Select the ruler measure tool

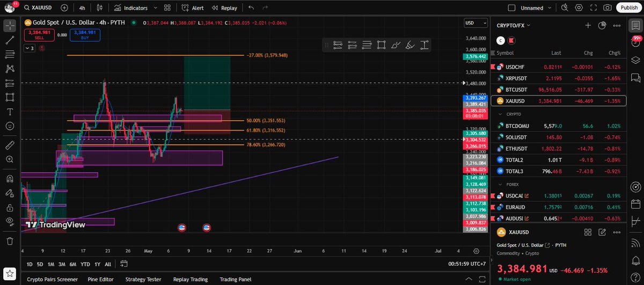tap(10, 145)
